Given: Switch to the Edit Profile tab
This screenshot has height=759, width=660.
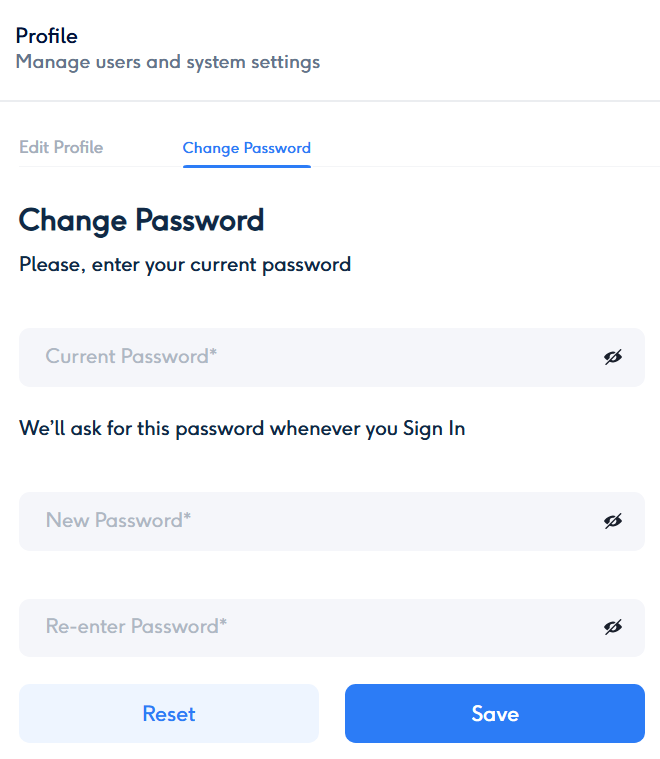Looking at the screenshot, I should point(61,148).
